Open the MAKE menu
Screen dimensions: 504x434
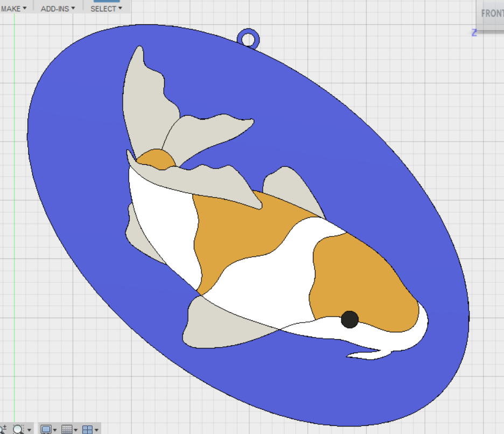pos(13,9)
